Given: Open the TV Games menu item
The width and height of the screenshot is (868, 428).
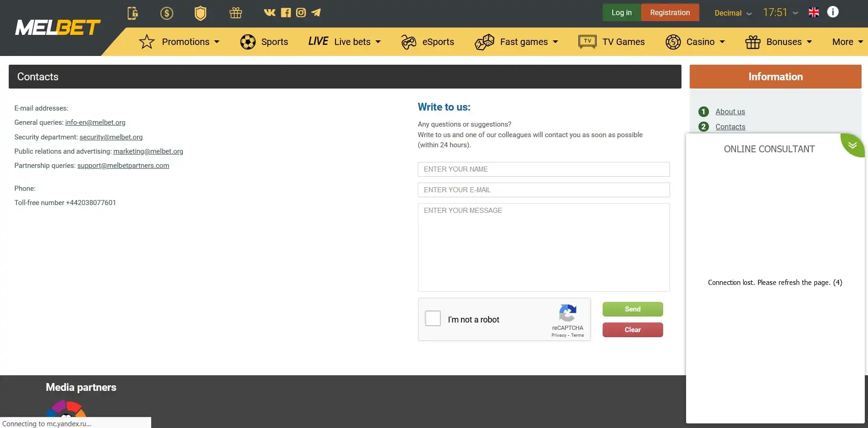Looking at the screenshot, I should tap(611, 42).
